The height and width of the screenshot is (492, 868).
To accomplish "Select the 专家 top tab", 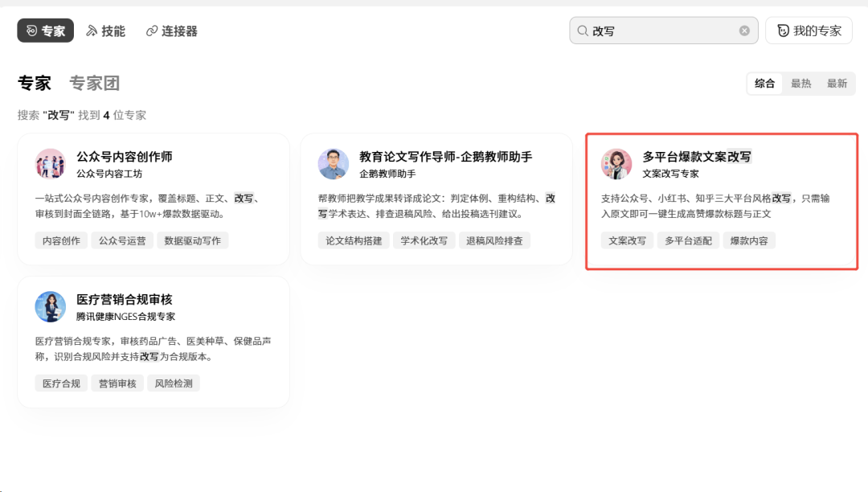I will [x=45, y=31].
